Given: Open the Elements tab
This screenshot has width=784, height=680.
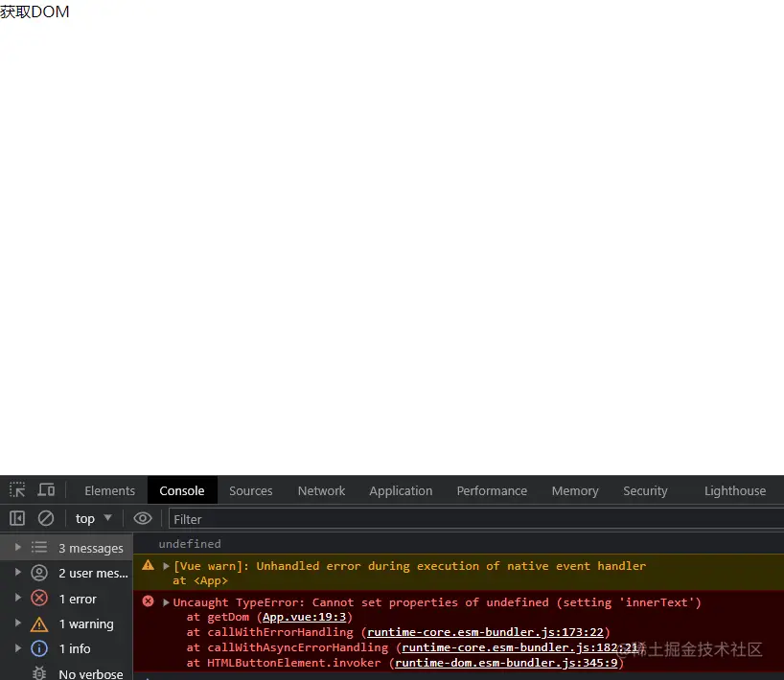Looking at the screenshot, I should 109,490.
